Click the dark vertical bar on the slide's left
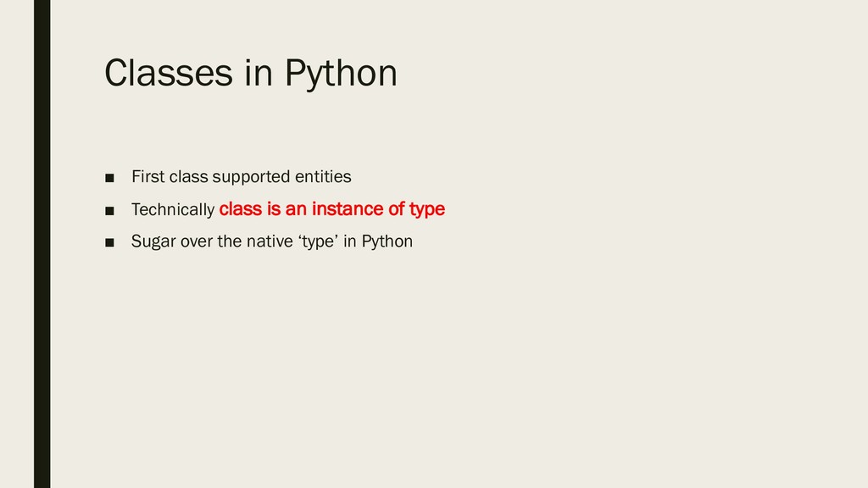Viewport: 868px width, 488px height. tap(42, 244)
